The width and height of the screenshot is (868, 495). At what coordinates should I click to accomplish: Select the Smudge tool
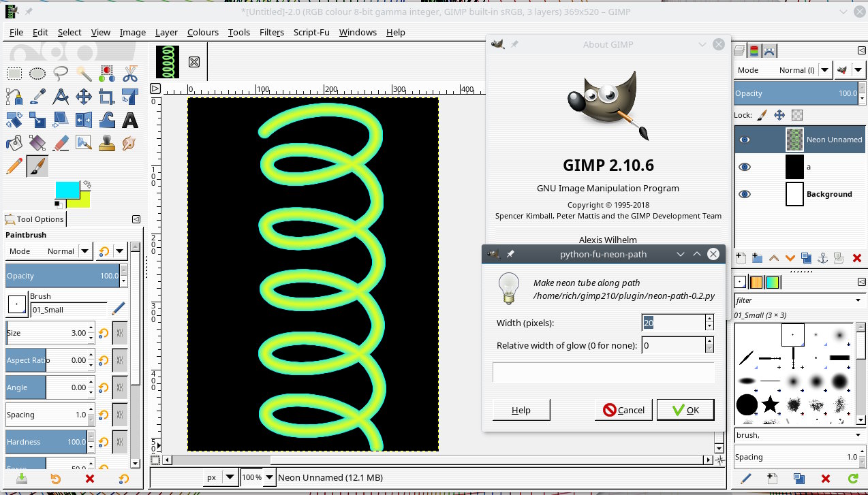(x=130, y=143)
